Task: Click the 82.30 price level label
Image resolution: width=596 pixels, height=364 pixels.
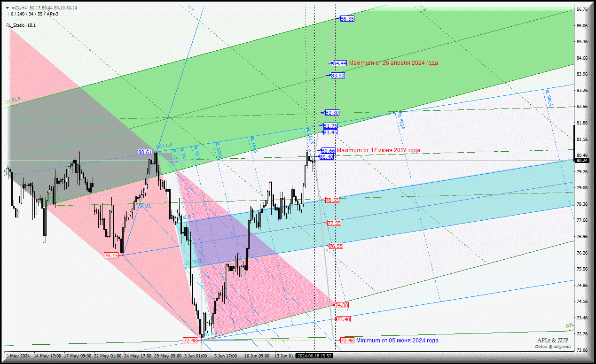Action: click(x=332, y=113)
